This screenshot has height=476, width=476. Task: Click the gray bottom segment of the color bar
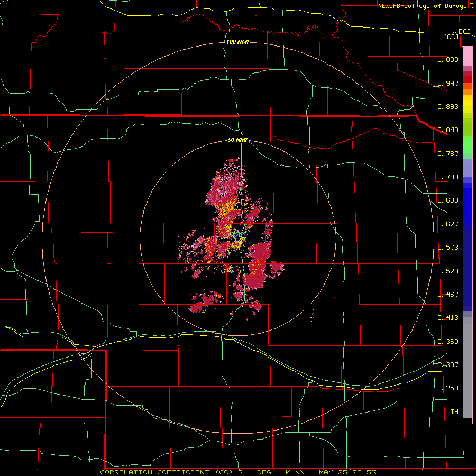click(467, 368)
